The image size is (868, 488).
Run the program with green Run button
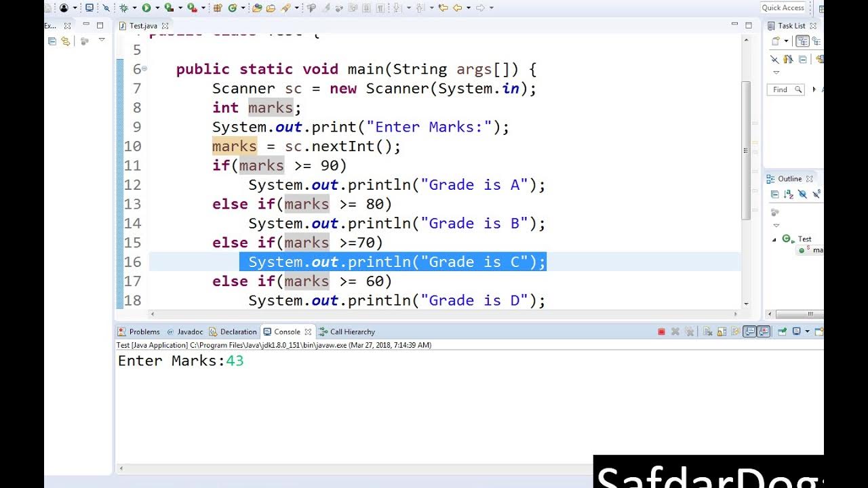tap(146, 8)
